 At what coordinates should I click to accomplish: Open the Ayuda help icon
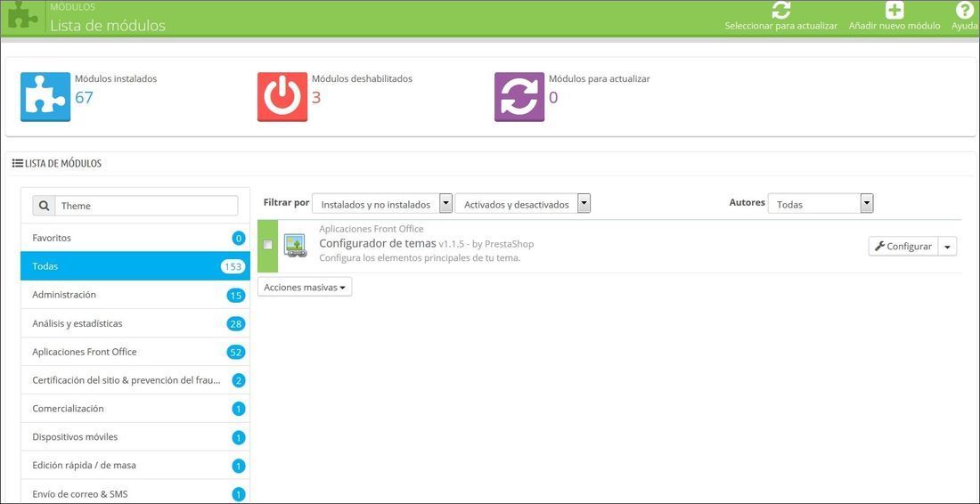(x=964, y=10)
